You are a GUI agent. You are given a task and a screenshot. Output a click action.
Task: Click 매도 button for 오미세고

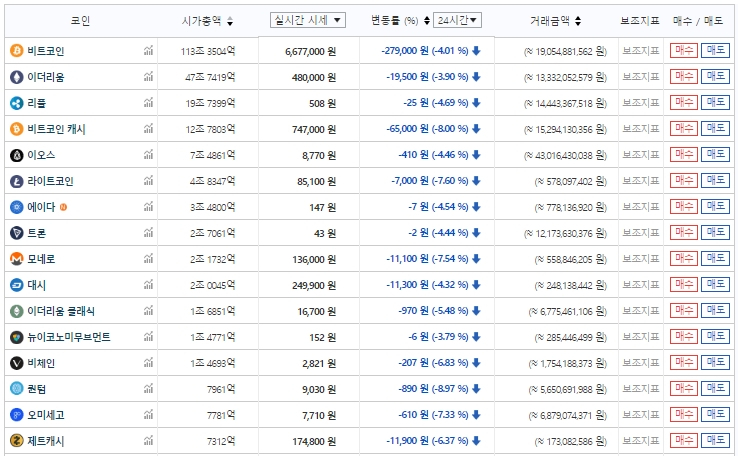click(x=715, y=414)
